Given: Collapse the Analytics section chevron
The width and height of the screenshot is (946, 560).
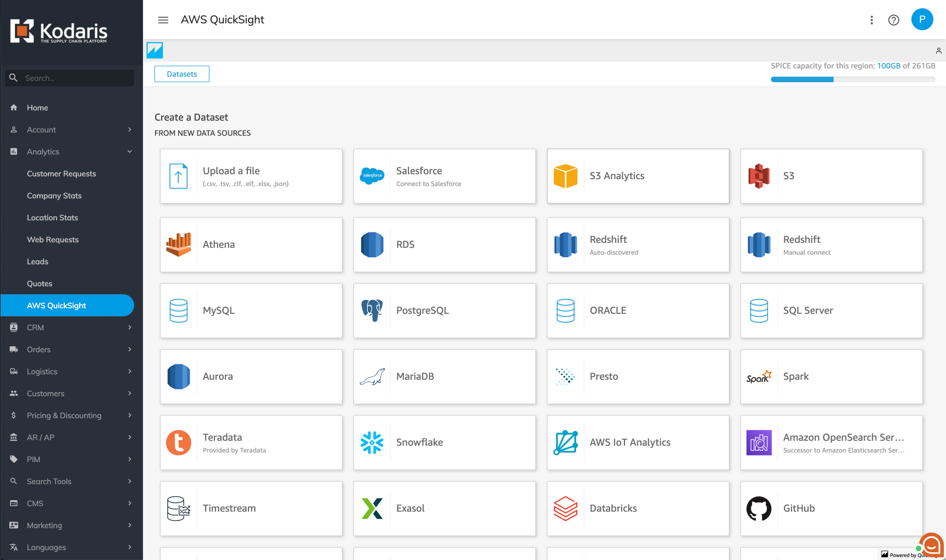Looking at the screenshot, I should tap(130, 152).
